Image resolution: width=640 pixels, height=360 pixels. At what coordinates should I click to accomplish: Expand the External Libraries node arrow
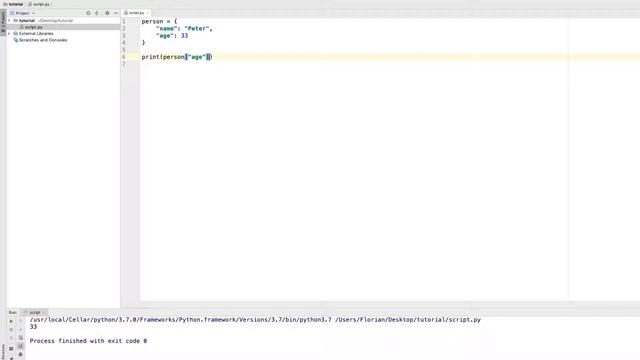point(9,33)
